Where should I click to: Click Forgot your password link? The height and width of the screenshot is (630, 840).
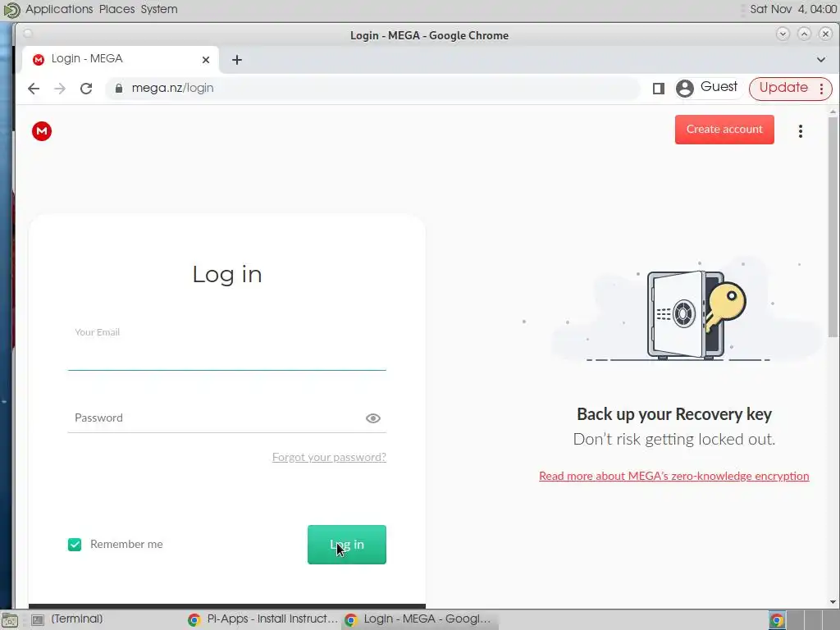[x=329, y=457]
